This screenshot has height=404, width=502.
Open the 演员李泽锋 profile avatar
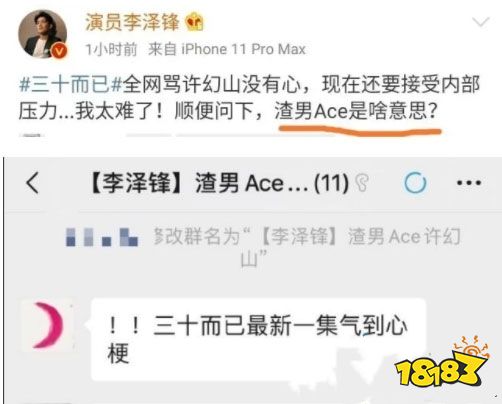(42, 34)
